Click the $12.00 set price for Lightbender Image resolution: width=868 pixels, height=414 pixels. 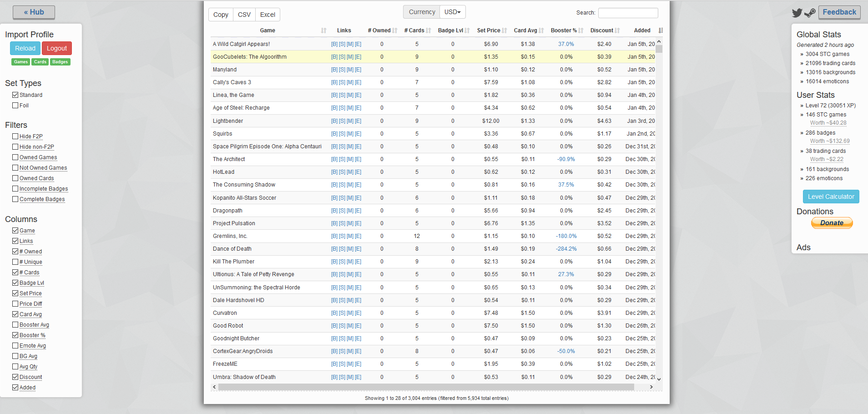coord(490,121)
